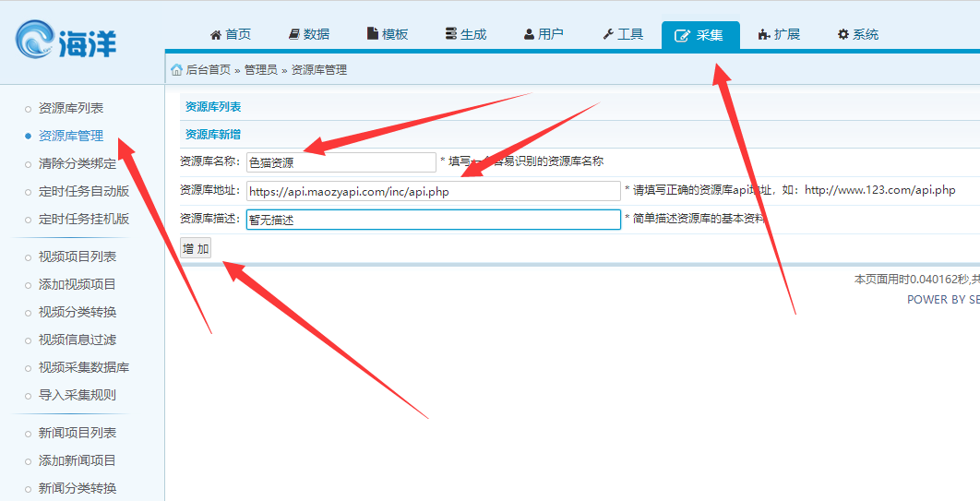Image resolution: width=980 pixels, height=501 pixels.
Task: Open 定时任务自动版 sidebar link
Action: pos(84,192)
